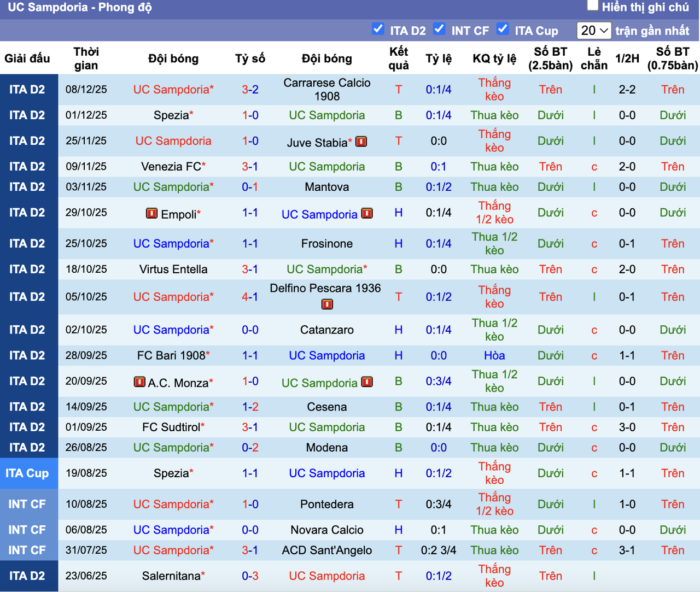This screenshot has width=700, height=592.
Task: Click the 3-1 score against ACD Sant'Angelo
Action: point(250,550)
